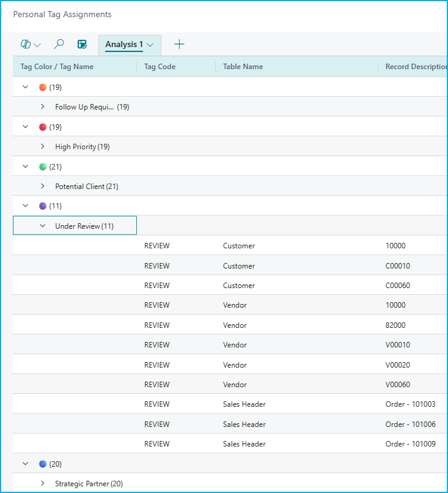Click the blue tag color dot

(x=43, y=464)
